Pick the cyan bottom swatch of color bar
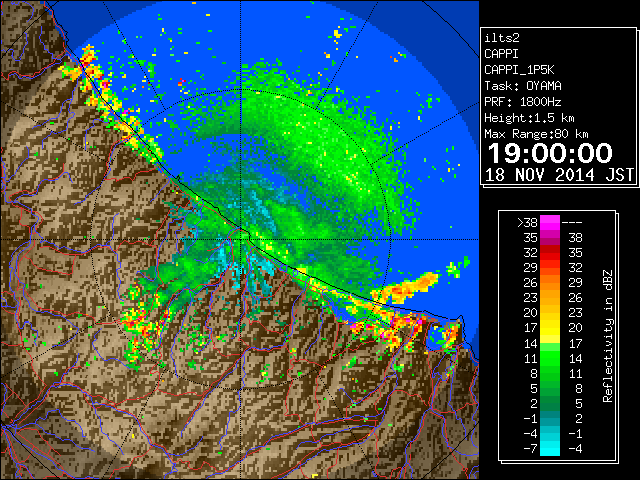 (550, 448)
